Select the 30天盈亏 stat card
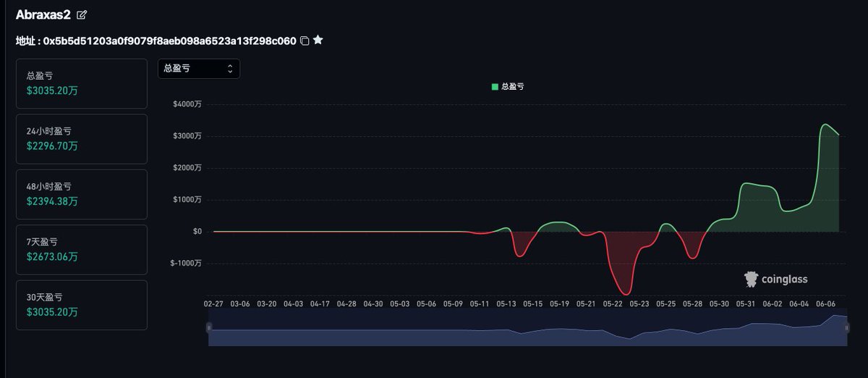Screen dimensions: 868x378 point(82,305)
